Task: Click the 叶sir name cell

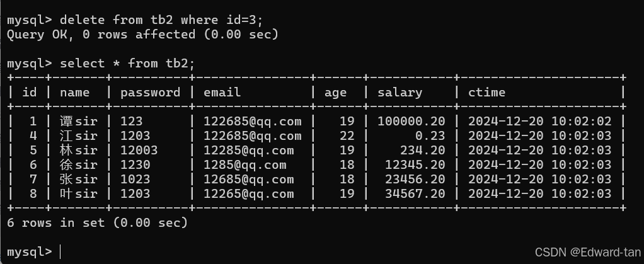Action: click(79, 193)
